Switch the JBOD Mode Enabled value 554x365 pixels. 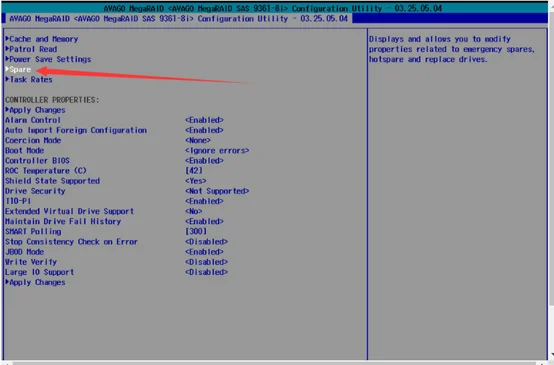coord(204,252)
